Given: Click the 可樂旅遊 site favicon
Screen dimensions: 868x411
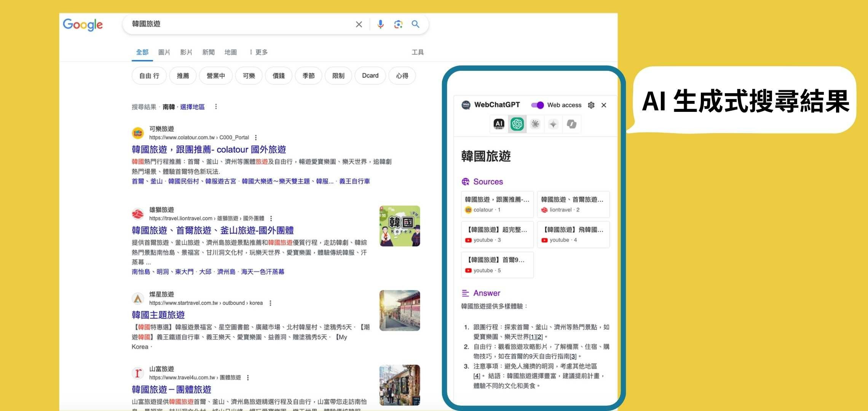Looking at the screenshot, I should point(138,133).
